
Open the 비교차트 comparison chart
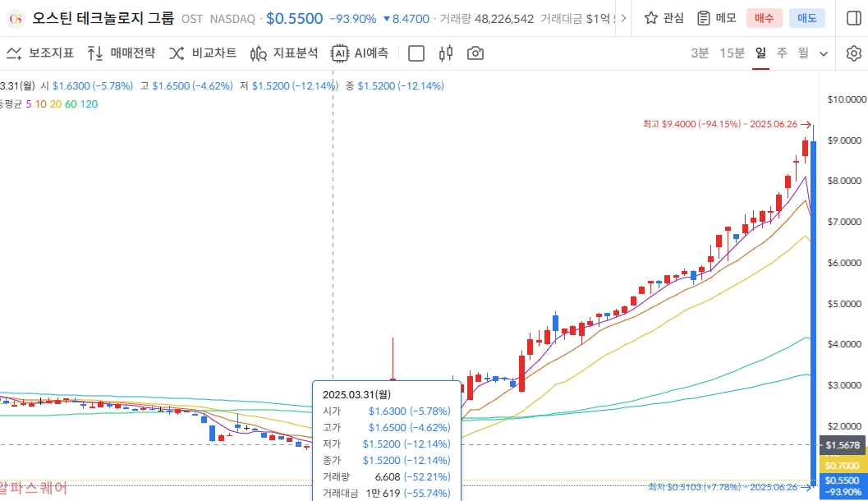[203, 53]
